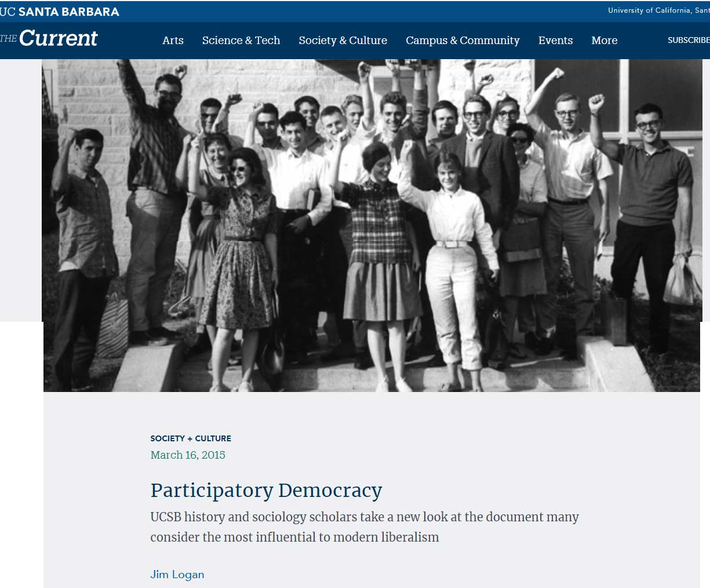Click the March 16, 2015 date
Image resolution: width=710 pixels, height=588 pixels.
coord(188,455)
